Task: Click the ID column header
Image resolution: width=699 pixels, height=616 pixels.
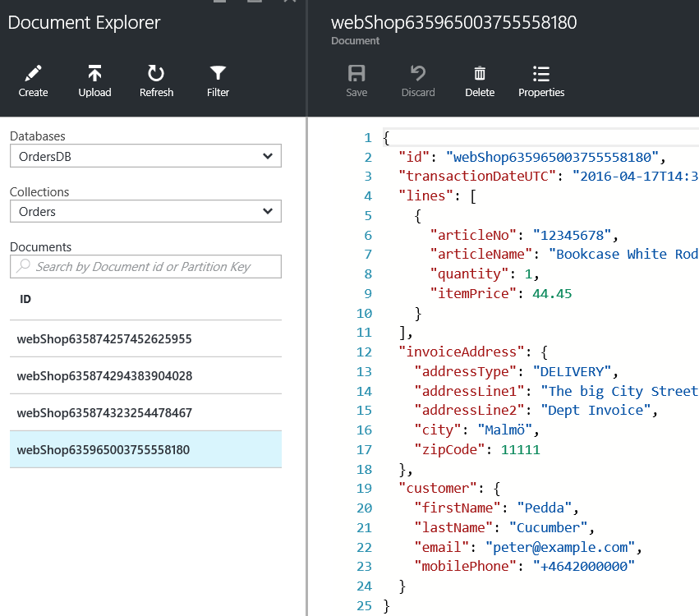Action: tap(25, 299)
